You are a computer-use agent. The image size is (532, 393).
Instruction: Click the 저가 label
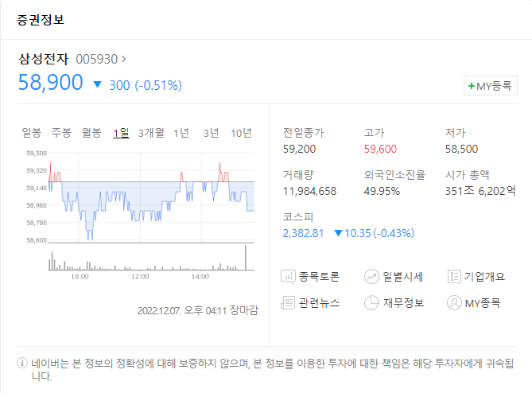(x=456, y=132)
